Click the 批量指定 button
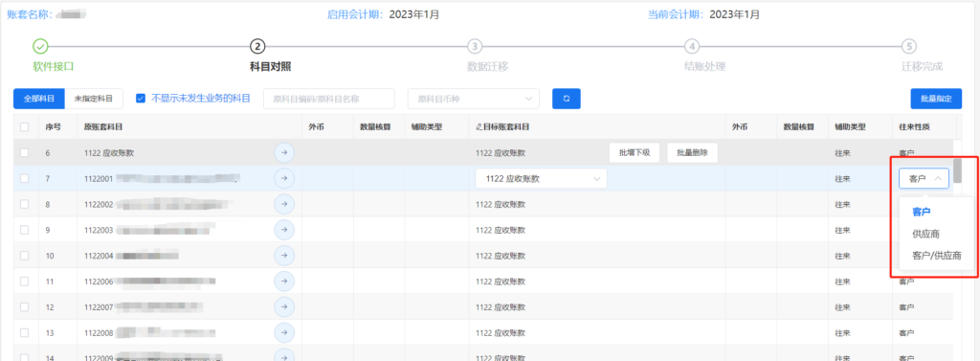The width and height of the screenshot is (980, 361). tap(936, 99)
